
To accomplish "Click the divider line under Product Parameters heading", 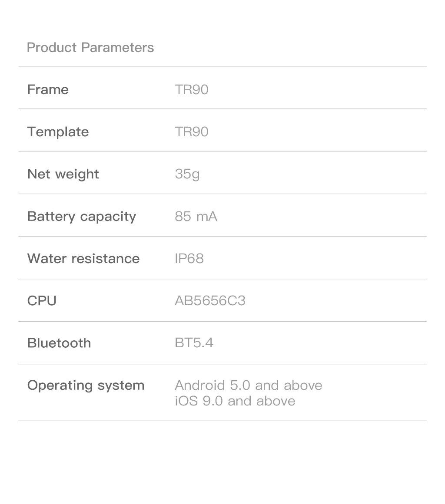I will tap(222, 66).
